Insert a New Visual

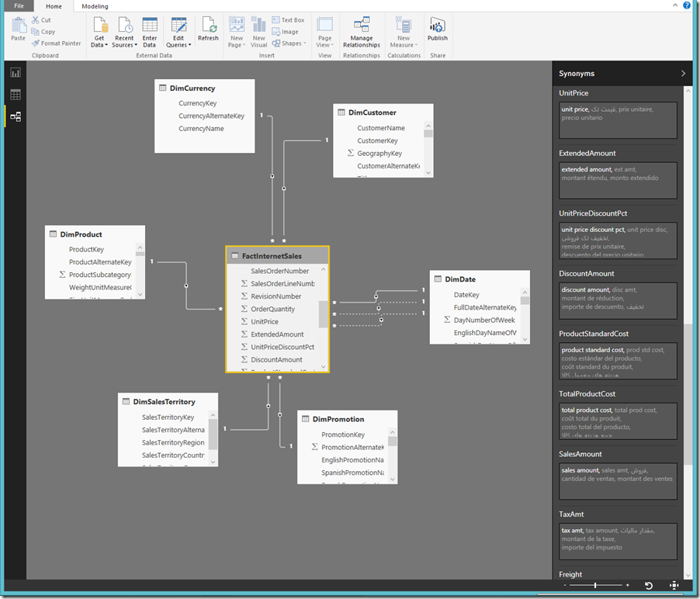(259, 32)
